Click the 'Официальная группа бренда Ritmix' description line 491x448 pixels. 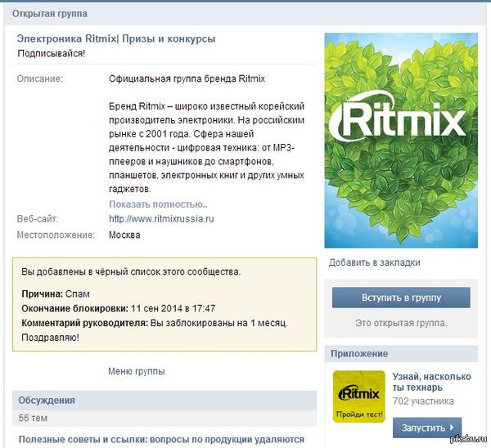187,78
